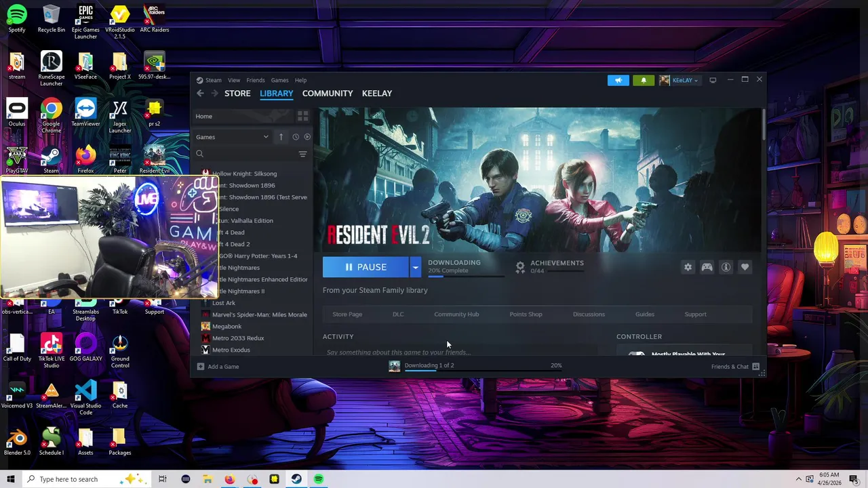
Task: Go to the STORE tab
Action: [x=237, y=94]
